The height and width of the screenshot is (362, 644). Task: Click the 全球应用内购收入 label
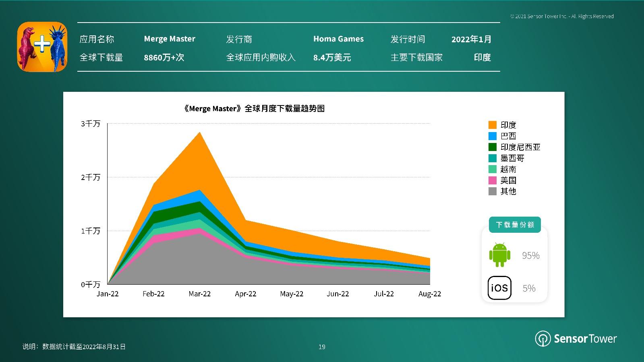click(x=261, y=58)
